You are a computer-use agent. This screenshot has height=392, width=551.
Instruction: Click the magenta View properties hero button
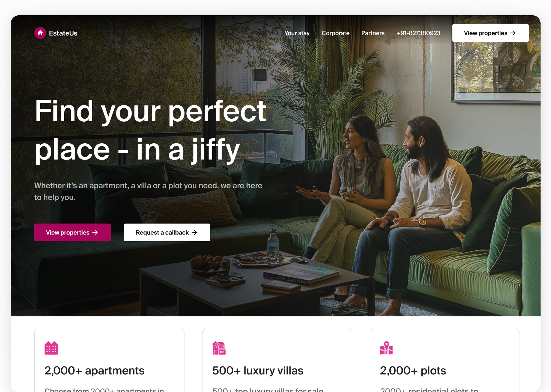coord(72,232)
